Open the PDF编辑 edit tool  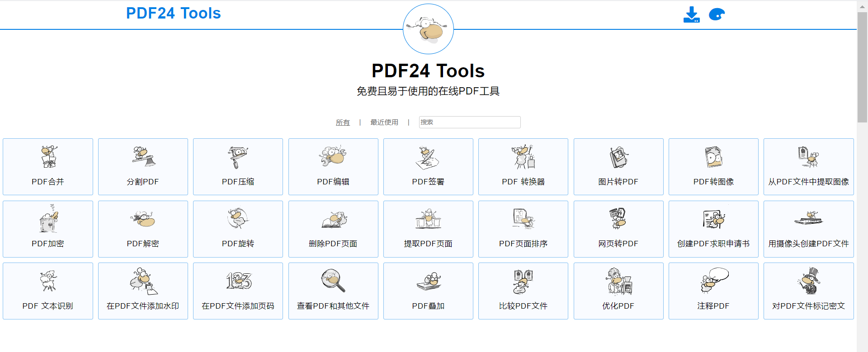333,167
